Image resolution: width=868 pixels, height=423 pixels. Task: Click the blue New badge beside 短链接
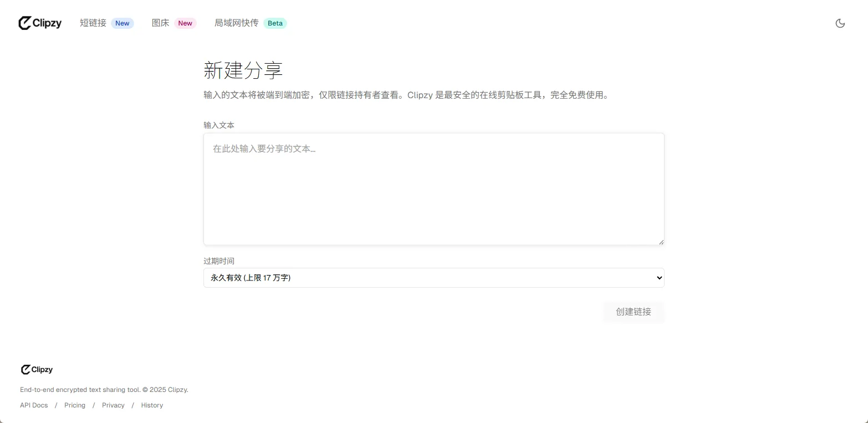[122, 23]
